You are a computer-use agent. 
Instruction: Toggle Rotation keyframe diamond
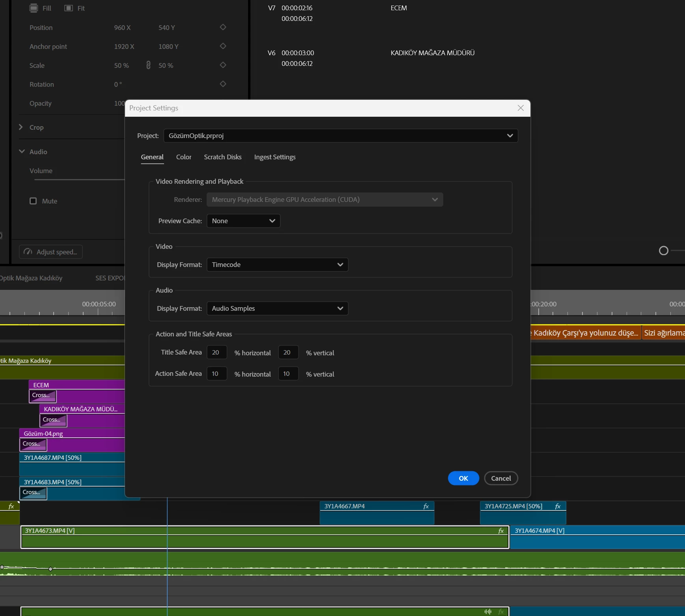(223, 84)
